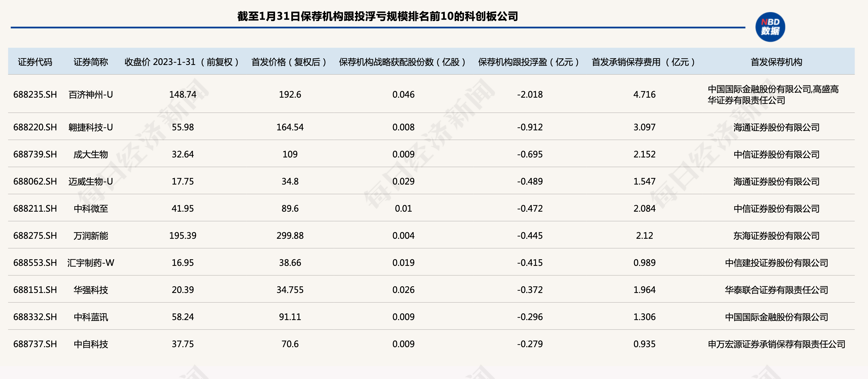Click float loss value -0.695
This screenshot has width=868, height=379.
pyautogui.click(x=530, y=154)
